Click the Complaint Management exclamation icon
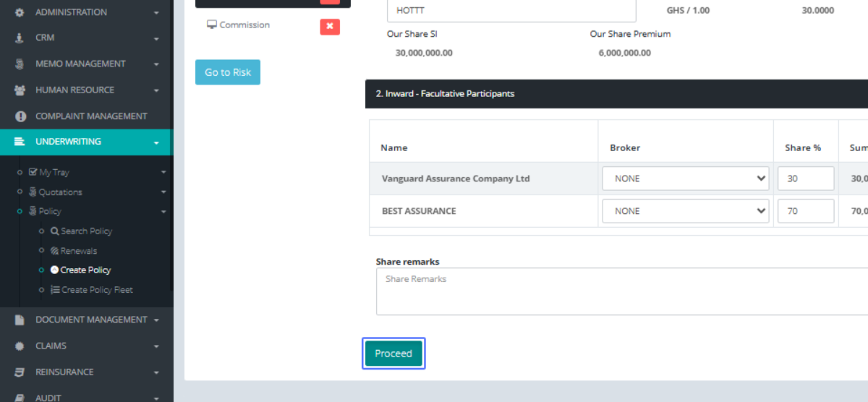The height and width of the screenshot is (402, 868). click(x=20, y=116)
